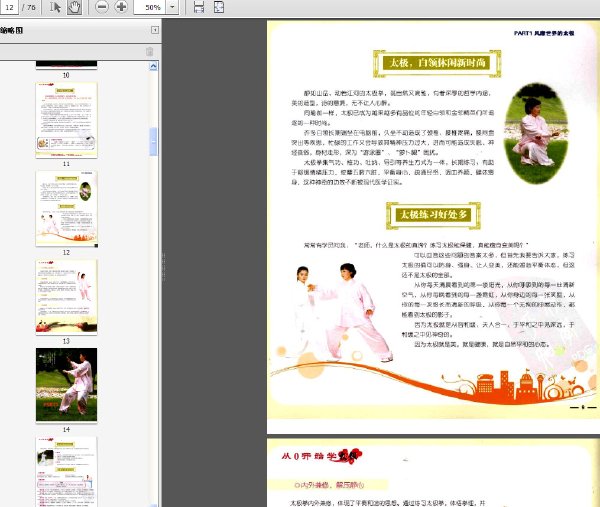Click the red 从0开始学 title on next page
600x507 pixels.
click(x=321, y=456)
